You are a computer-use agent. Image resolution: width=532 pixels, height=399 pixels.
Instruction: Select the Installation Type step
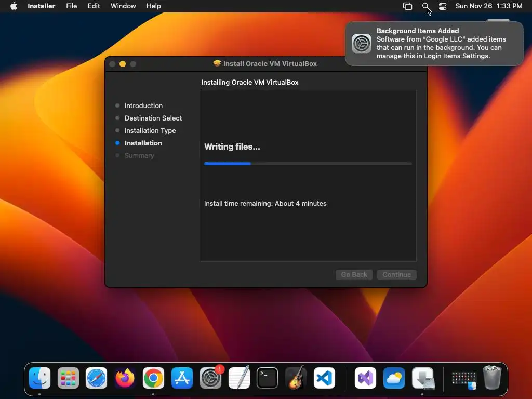(150, 130)
